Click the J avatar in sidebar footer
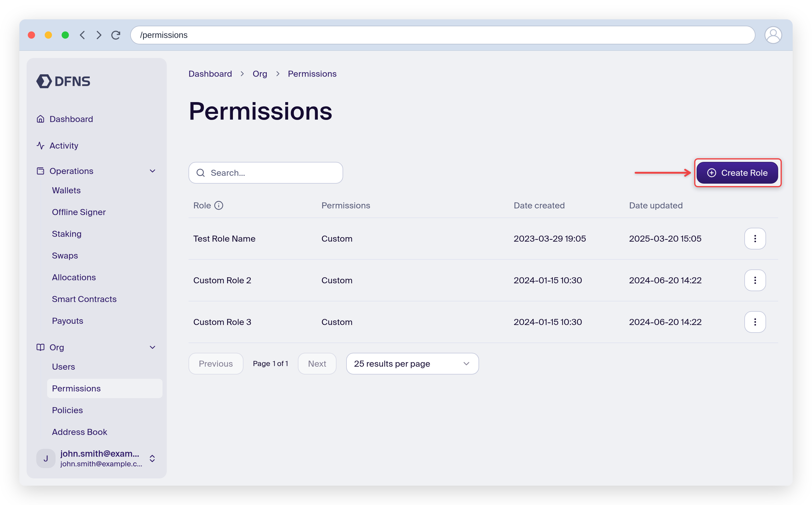 (46, 458)
